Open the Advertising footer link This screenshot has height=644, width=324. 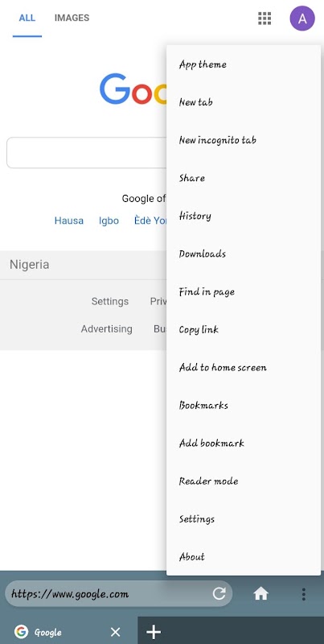[107, 329]
